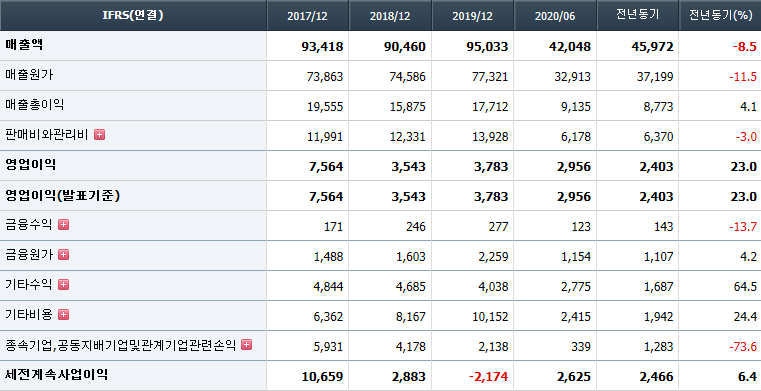Screen dimensions: 761x391
Task: Click the red -3.0 percentage
Action: pyautogui.click(x=745, y=137)
